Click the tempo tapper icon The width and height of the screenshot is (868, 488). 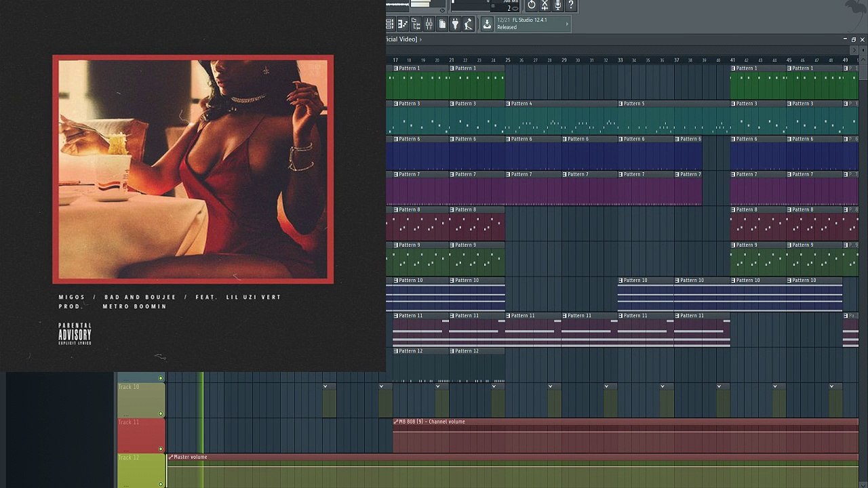coord(468,24)
